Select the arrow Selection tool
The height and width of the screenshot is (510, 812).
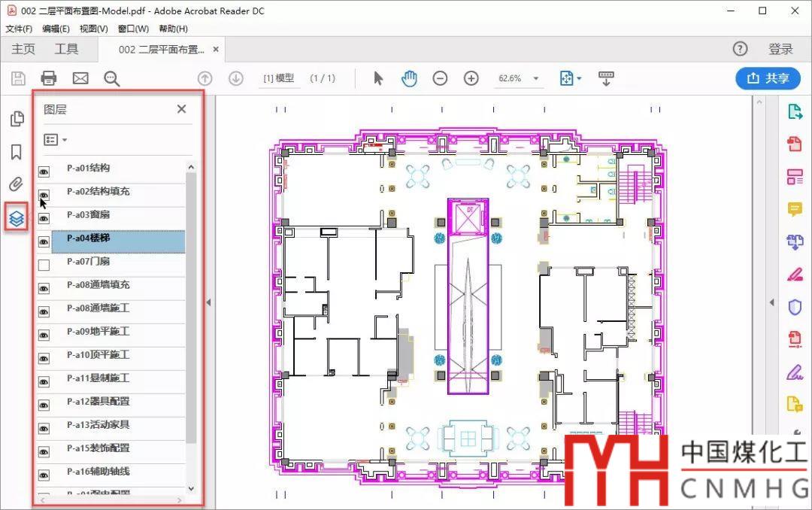click(x=378, y=78)
